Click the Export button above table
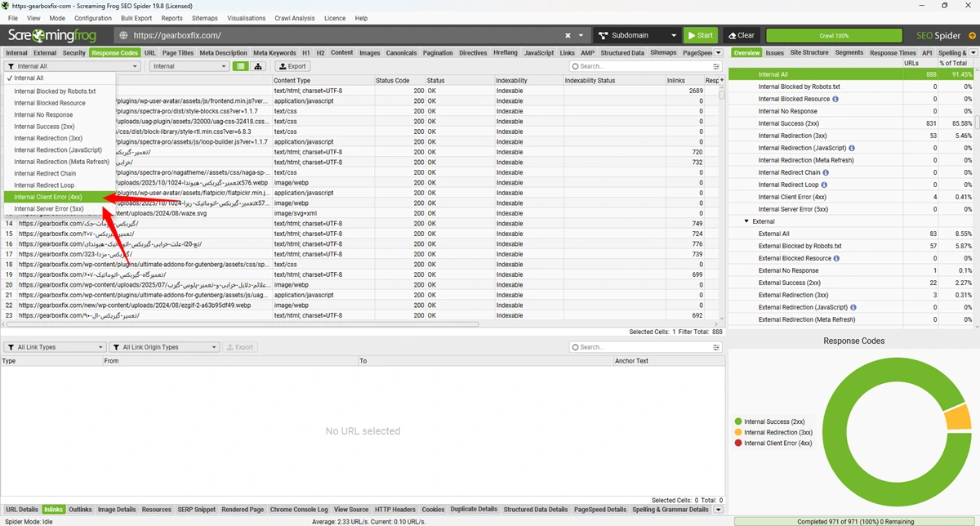Screen dimensions: 980x526 292,66
